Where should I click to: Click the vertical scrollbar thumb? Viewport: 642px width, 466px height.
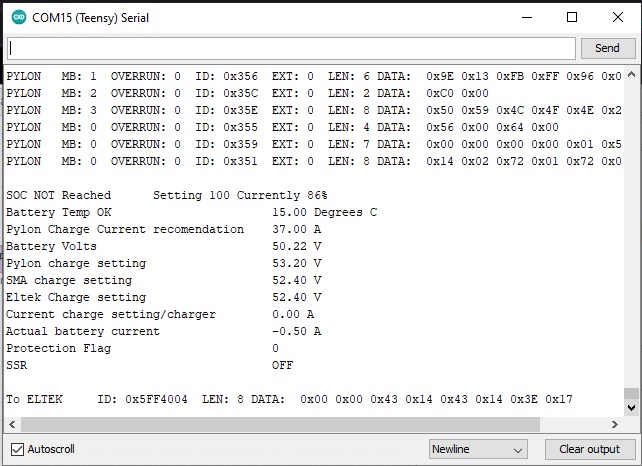pyautogui.click(x=631, y=393)
